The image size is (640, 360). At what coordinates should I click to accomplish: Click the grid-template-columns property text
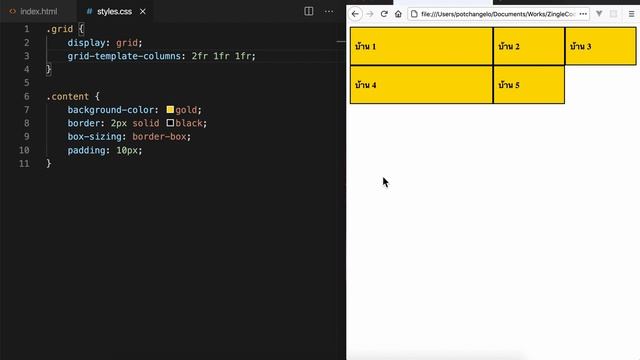[124, 56]
